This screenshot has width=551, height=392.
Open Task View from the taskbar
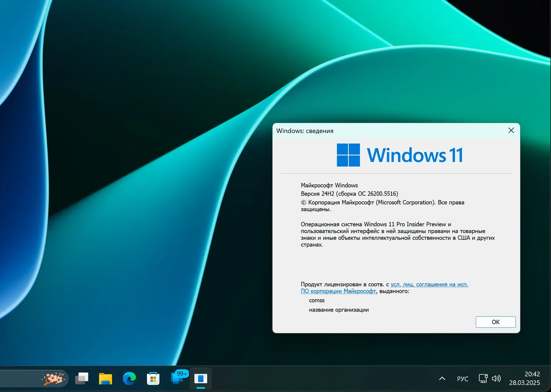pos(82,378)
